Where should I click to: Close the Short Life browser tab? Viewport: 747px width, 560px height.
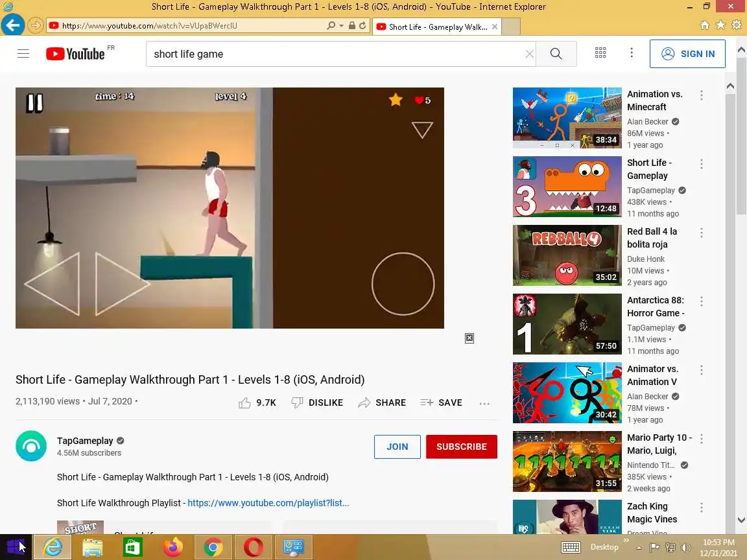tap(495, 27)
